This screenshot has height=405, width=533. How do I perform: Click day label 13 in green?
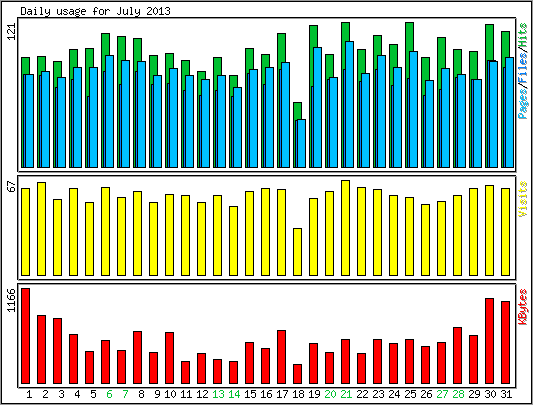pyautogui.click(x=218, y=394)
